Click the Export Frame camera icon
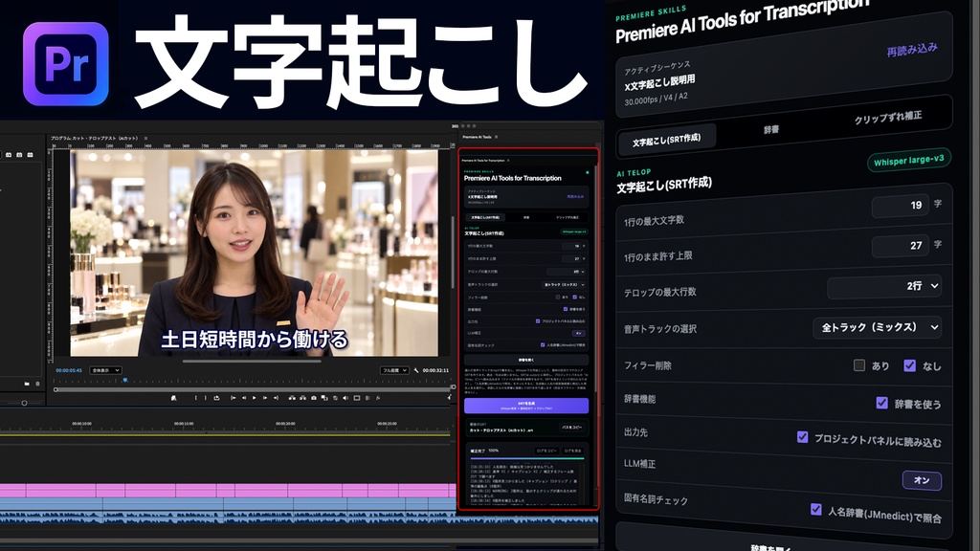Image resolution: width=980 pixels, height=551 pixels. tap(314, 398)
